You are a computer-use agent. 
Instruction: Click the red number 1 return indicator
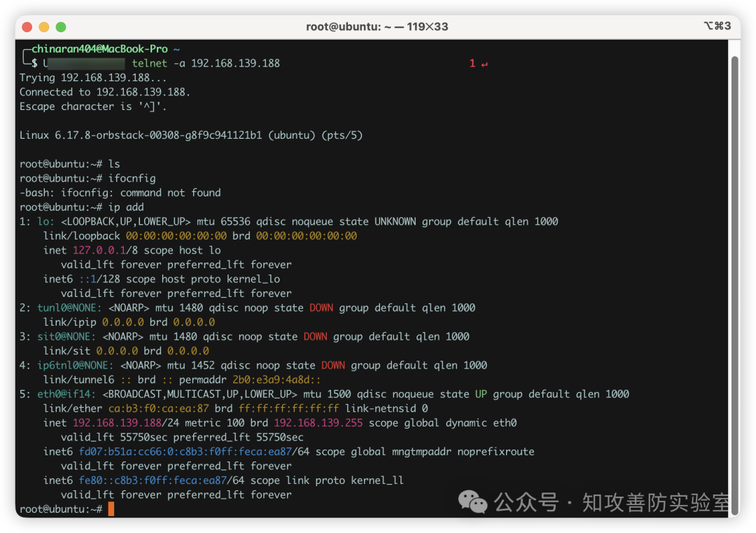point(472,63)
